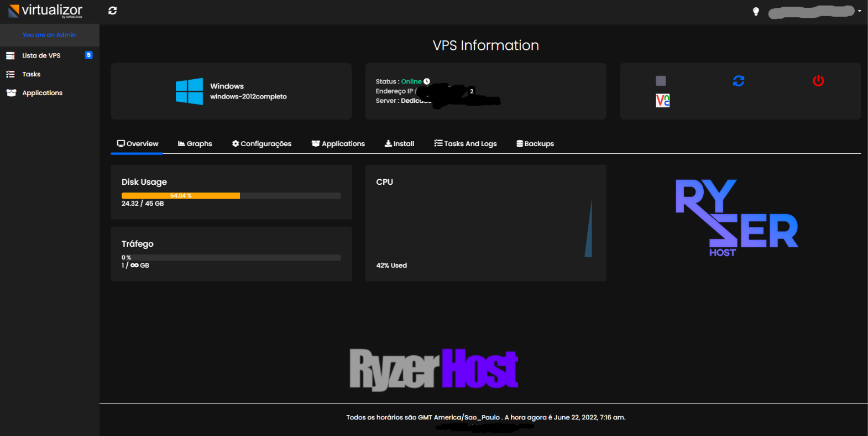Click the Lista de VPS count badge
Screen dimensions: 868x436
88,55
